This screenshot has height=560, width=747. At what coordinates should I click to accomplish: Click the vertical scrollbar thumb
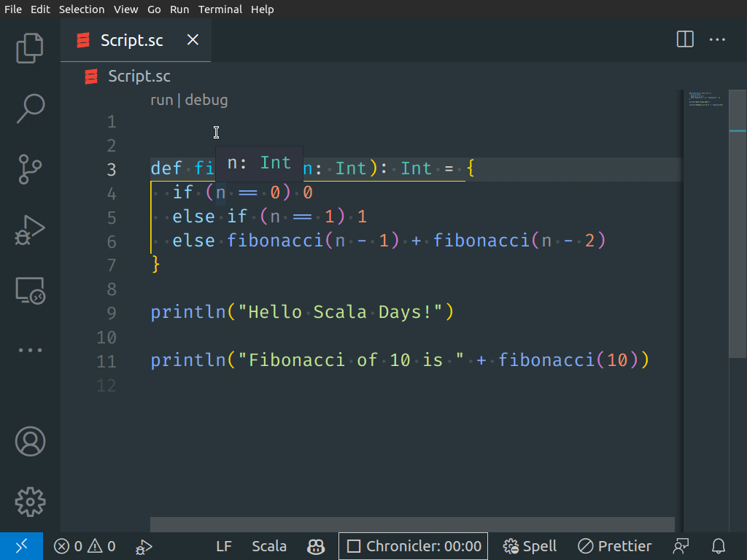pyautogui.click(x=738, y=224)
